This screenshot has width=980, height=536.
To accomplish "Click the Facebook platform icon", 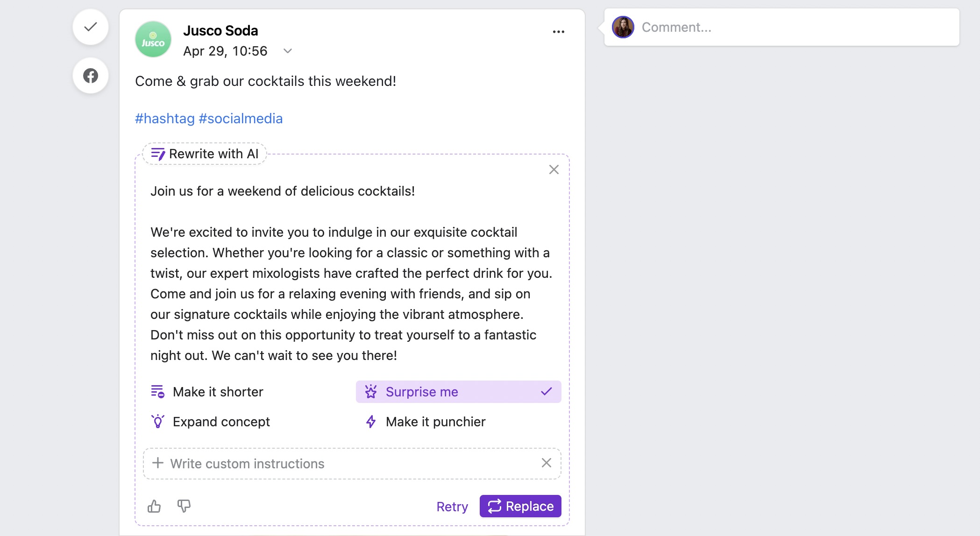I will [90, 75].
